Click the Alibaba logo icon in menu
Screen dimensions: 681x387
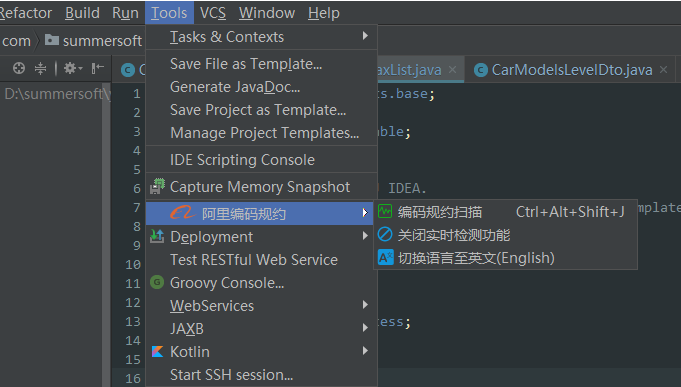(183, 213)
